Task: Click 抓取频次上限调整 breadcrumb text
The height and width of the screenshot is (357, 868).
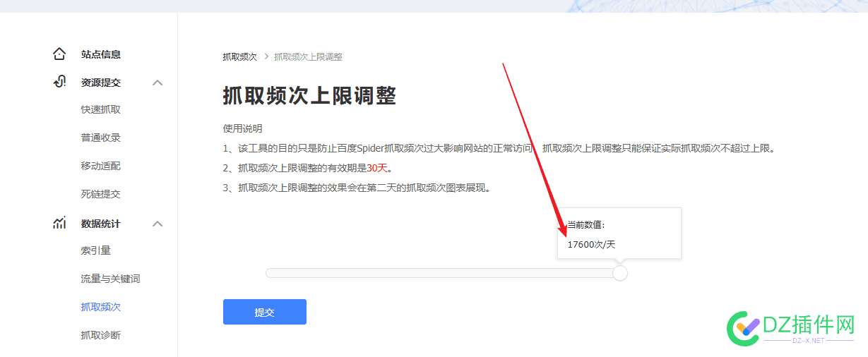Action: click(x=308, y=56)
